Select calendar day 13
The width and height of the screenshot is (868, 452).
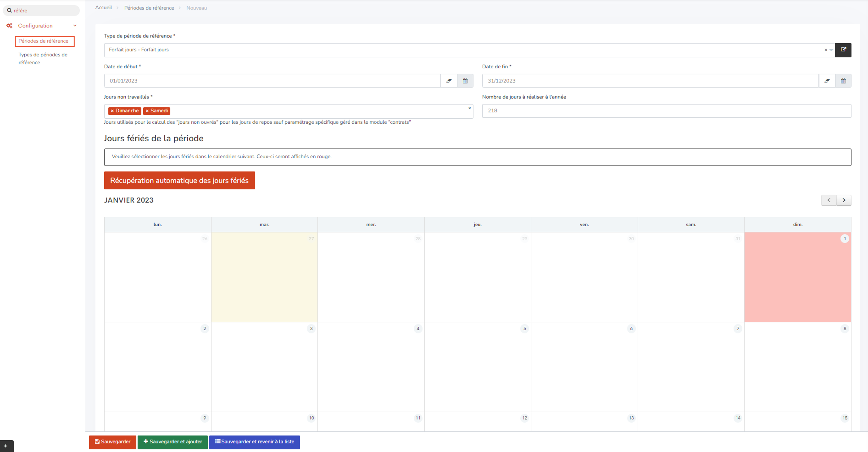584,422
